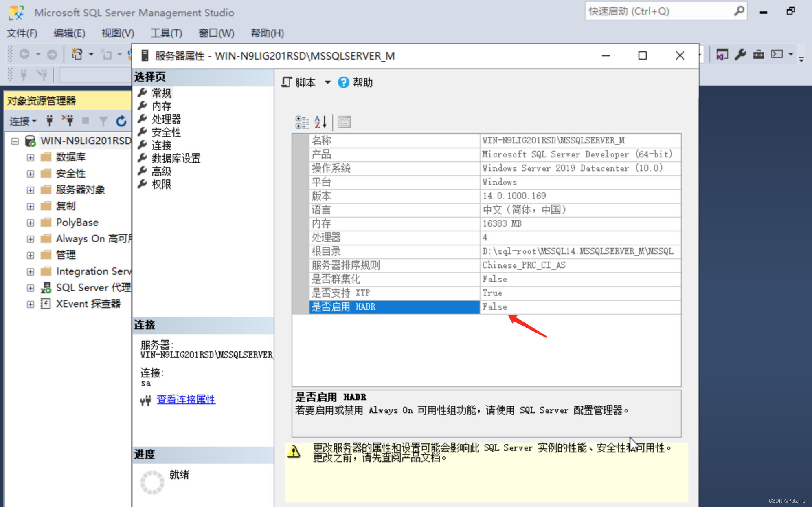This screenshot has height=507, width=812.
Task: Select the 版本 value 14.0.1000.169
Action: click(514, 196)
